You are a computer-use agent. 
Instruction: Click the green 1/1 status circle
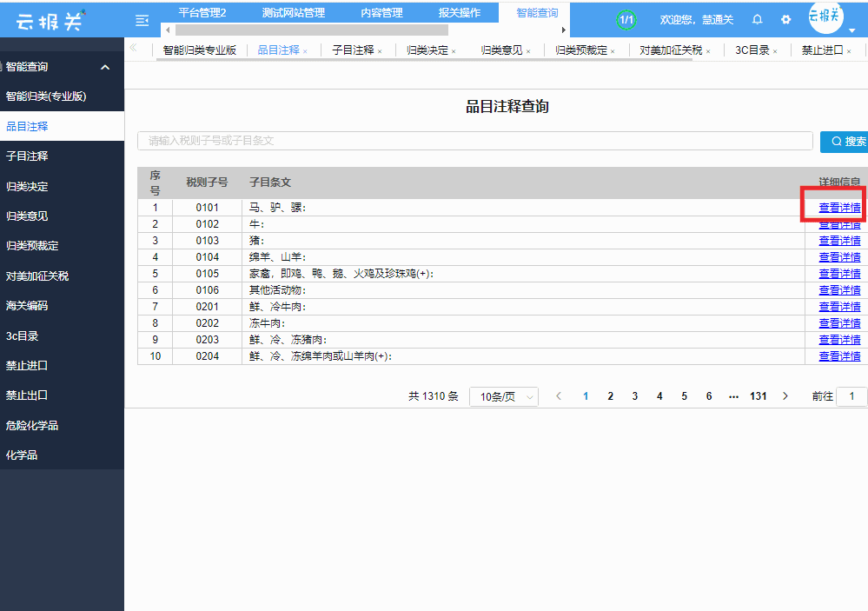pos(626,19)
